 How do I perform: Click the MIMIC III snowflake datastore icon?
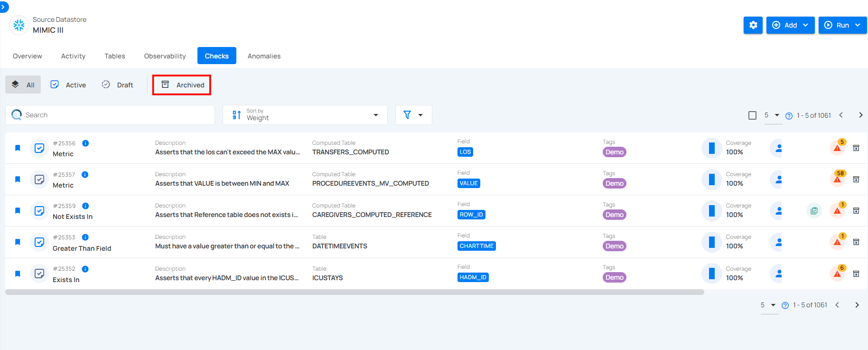[x=19, y=25]
